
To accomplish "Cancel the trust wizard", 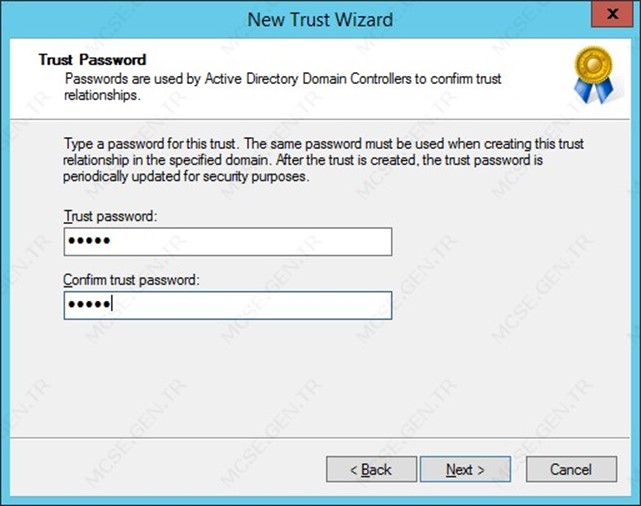I will pyautogui.click(x=571, y=469).
